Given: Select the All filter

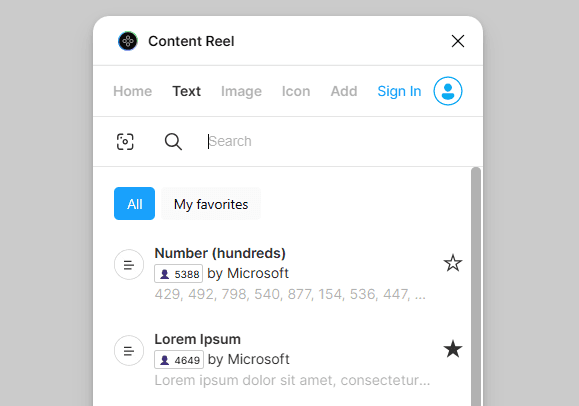Looking at the screenshot, I should [134, 204].
